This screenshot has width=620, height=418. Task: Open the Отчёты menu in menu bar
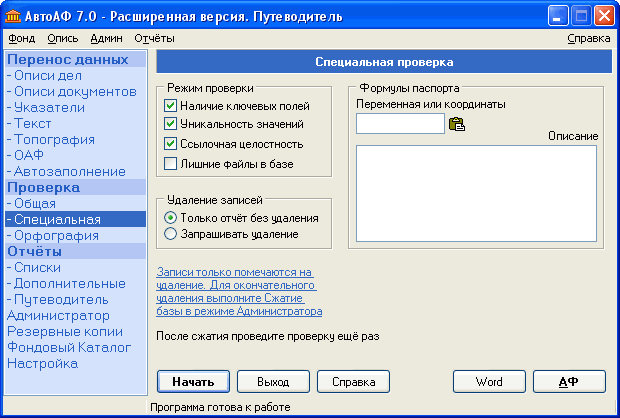point(154,38)
